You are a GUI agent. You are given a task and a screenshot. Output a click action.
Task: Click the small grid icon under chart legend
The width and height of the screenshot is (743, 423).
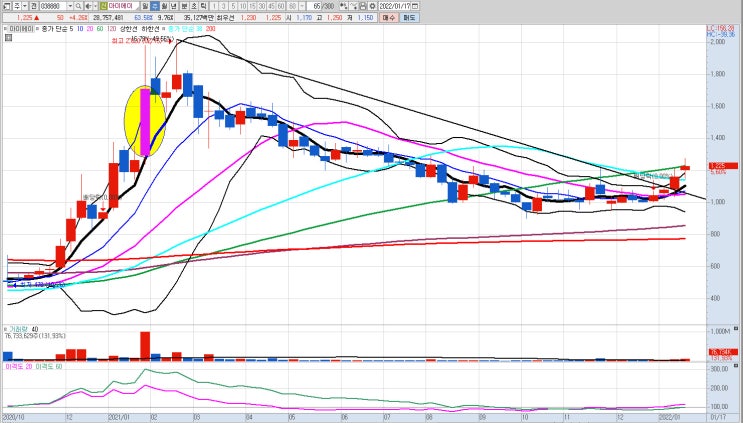coord(8,37)
